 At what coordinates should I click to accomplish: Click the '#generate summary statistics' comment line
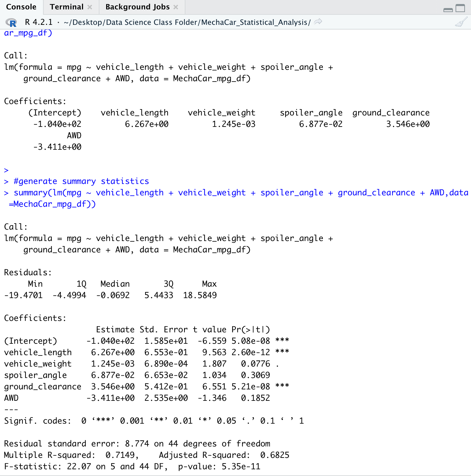[x=81, y=181]
